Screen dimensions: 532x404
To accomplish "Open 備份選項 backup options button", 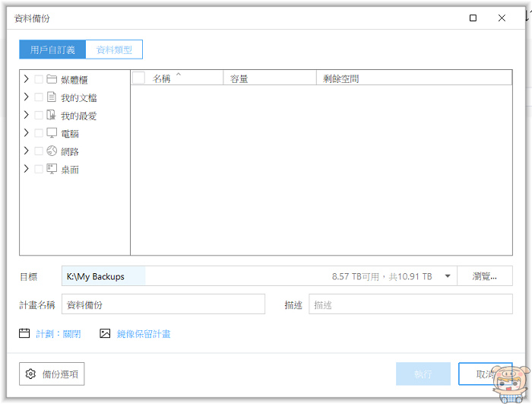I will (x=52, y=374).
